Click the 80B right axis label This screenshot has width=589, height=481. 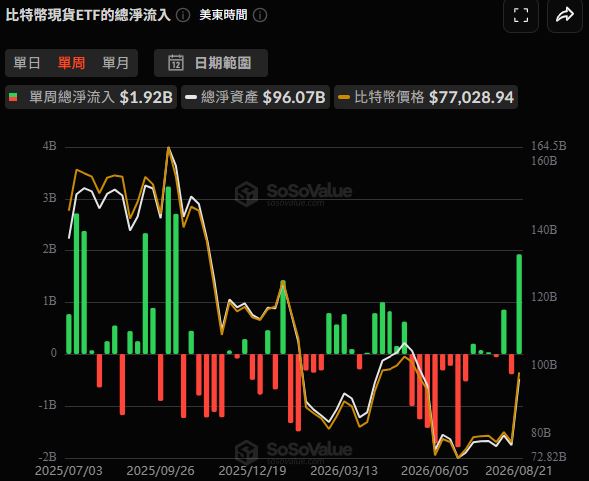[541, 433]
